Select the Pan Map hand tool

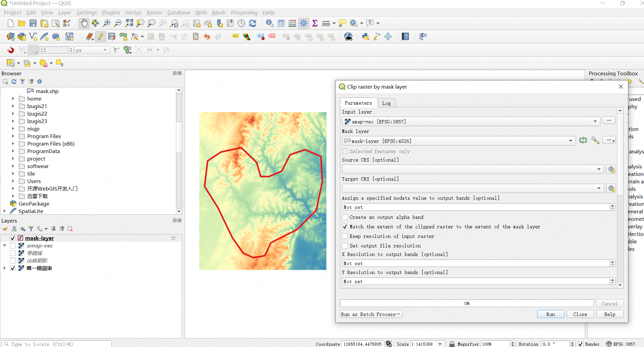click(84, 23)
